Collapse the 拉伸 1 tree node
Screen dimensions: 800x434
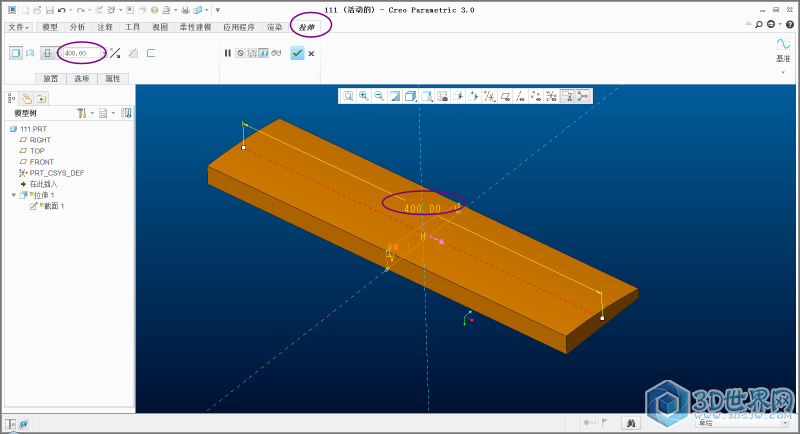pos(14,195)
